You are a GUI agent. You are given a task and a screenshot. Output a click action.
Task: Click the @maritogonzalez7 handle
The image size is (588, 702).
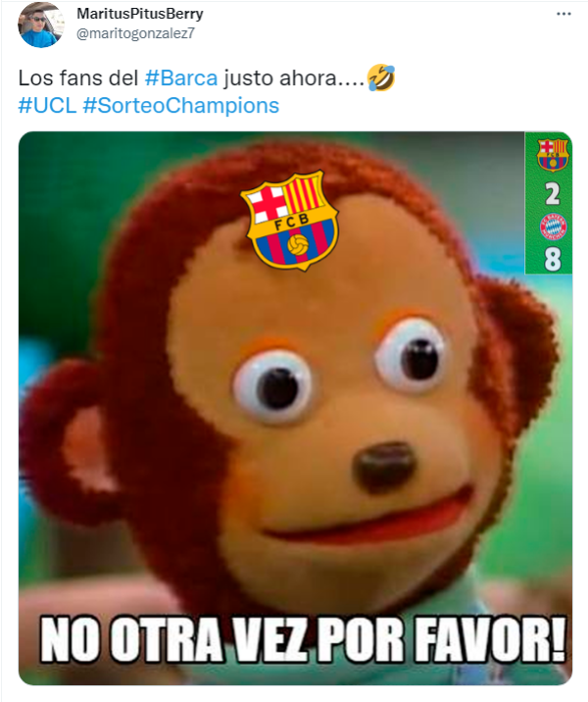tap(135, 33)
